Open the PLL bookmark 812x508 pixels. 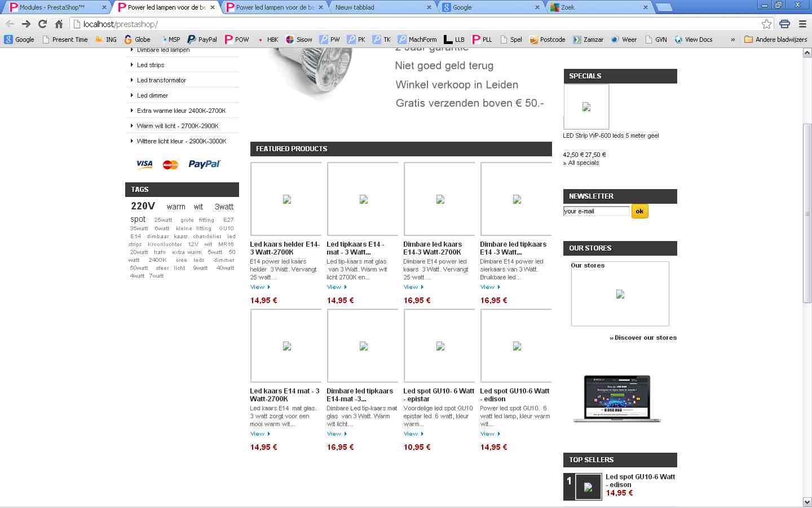(482, 40)
